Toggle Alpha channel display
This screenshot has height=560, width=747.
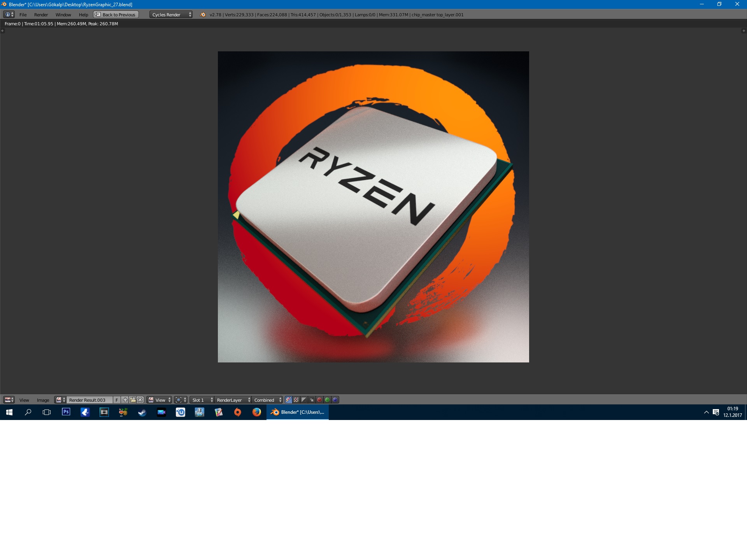click(304, 400)
